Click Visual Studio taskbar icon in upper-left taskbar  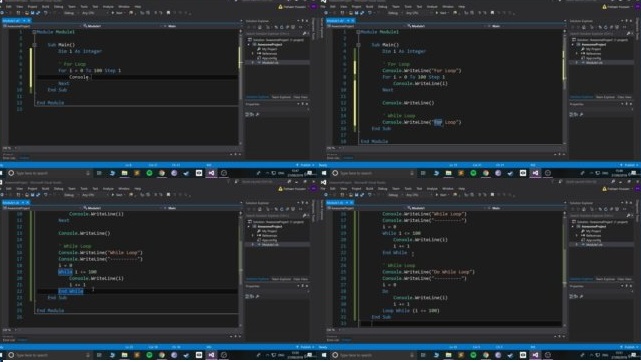point(211,173)
